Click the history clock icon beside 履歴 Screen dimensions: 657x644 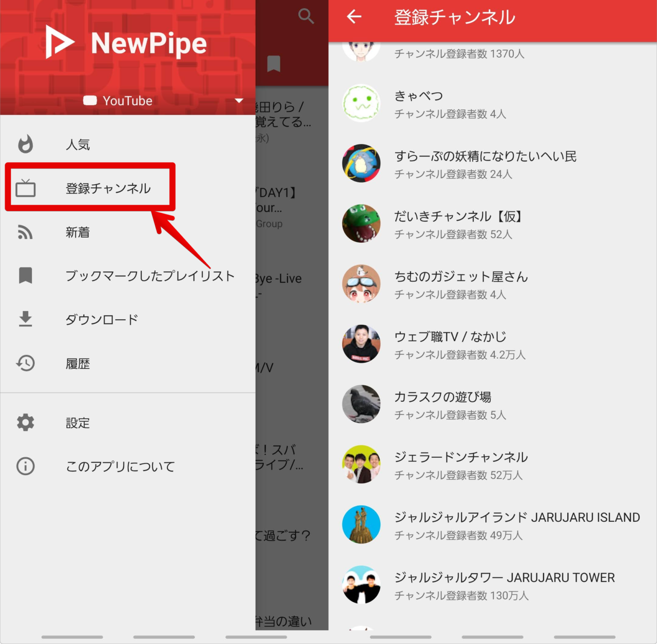point(26,363)
